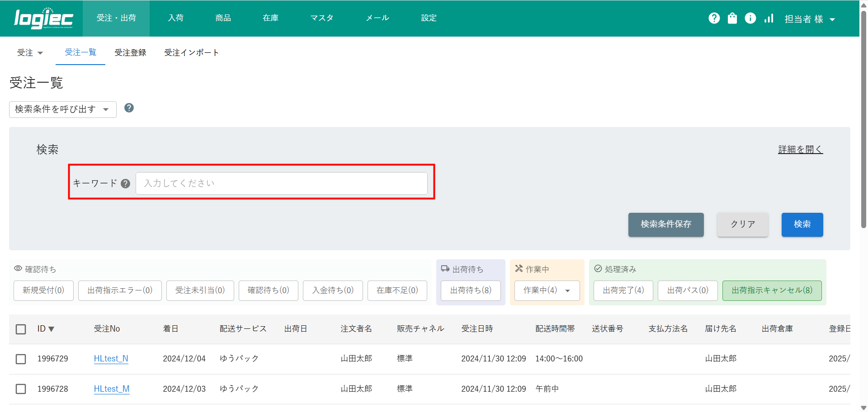
Task: Open the information icon in header
Action: [750, 18]
